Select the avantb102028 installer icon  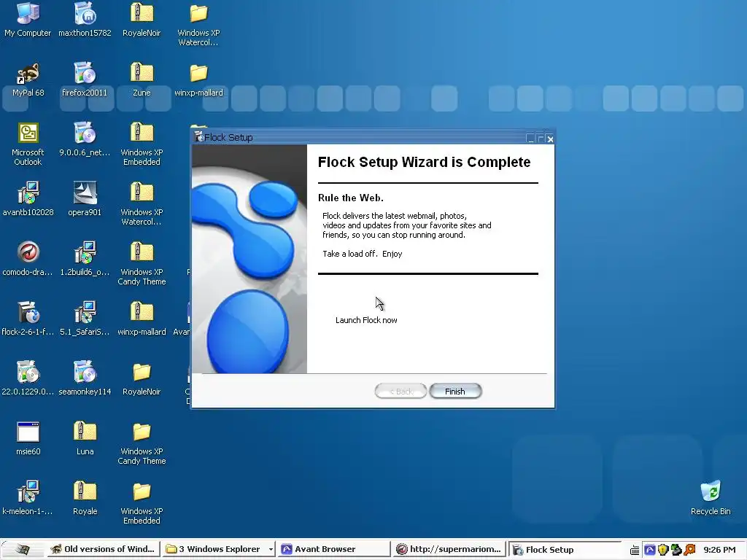[x=28, y=199]
